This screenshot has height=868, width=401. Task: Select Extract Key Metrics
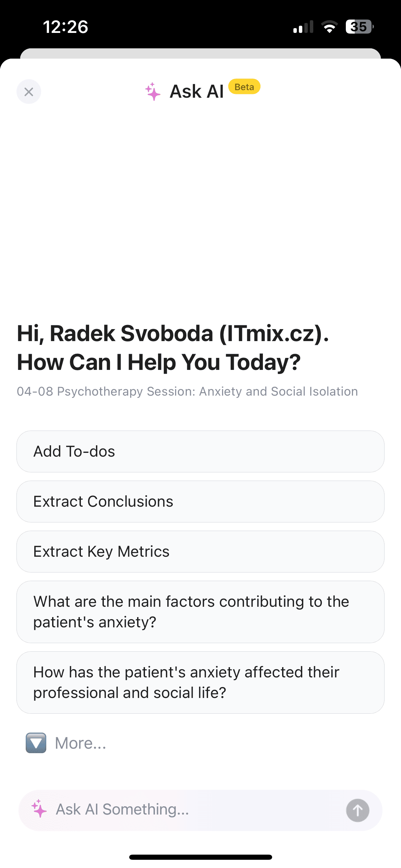pyautogui.click(x=200, y=552)
